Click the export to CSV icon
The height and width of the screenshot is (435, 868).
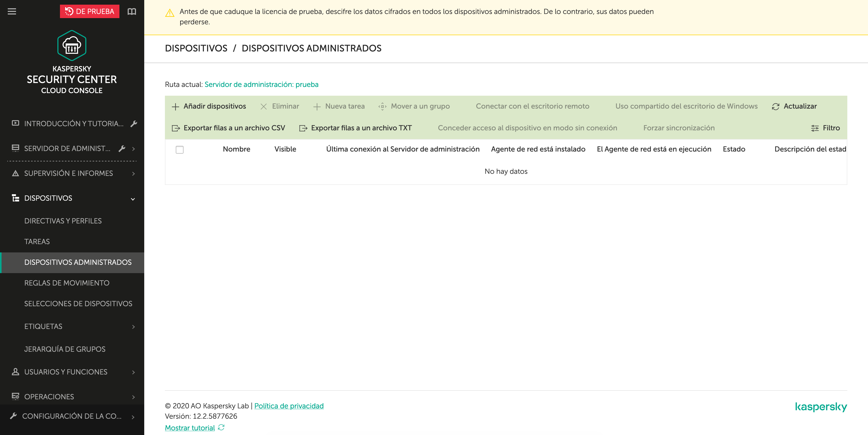176,128
